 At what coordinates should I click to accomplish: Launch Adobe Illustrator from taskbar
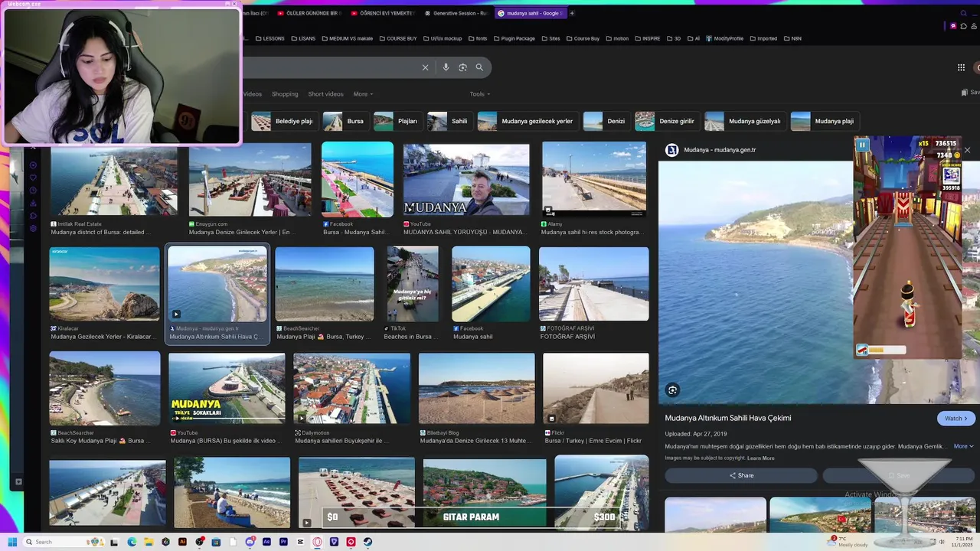(x=182, y=542)
